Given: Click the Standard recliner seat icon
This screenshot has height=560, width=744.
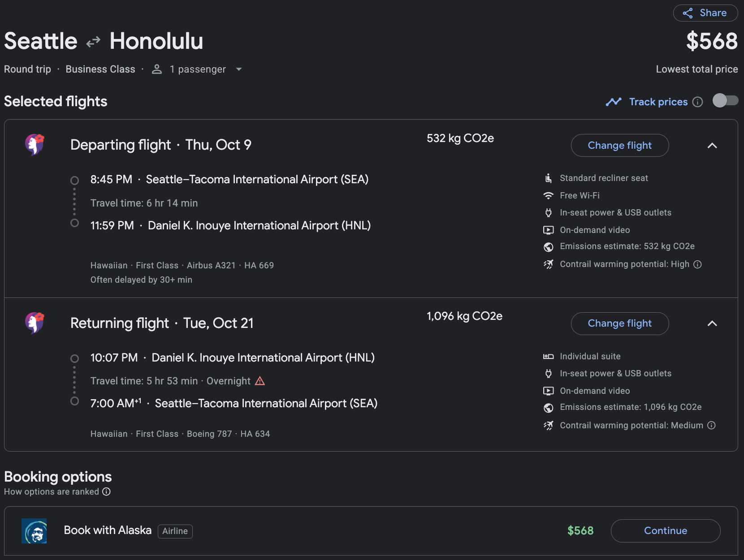Looking at the screenshot, I should coord(548,178).
